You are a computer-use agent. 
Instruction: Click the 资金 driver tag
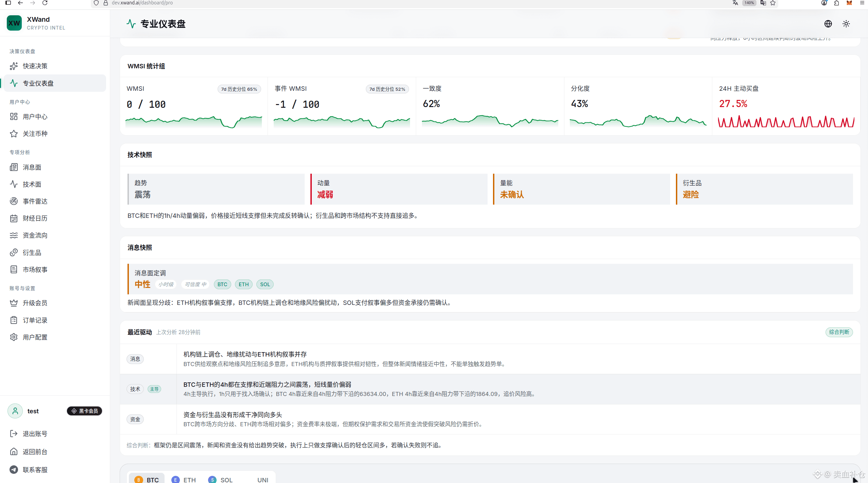click(x=135, y=419)
